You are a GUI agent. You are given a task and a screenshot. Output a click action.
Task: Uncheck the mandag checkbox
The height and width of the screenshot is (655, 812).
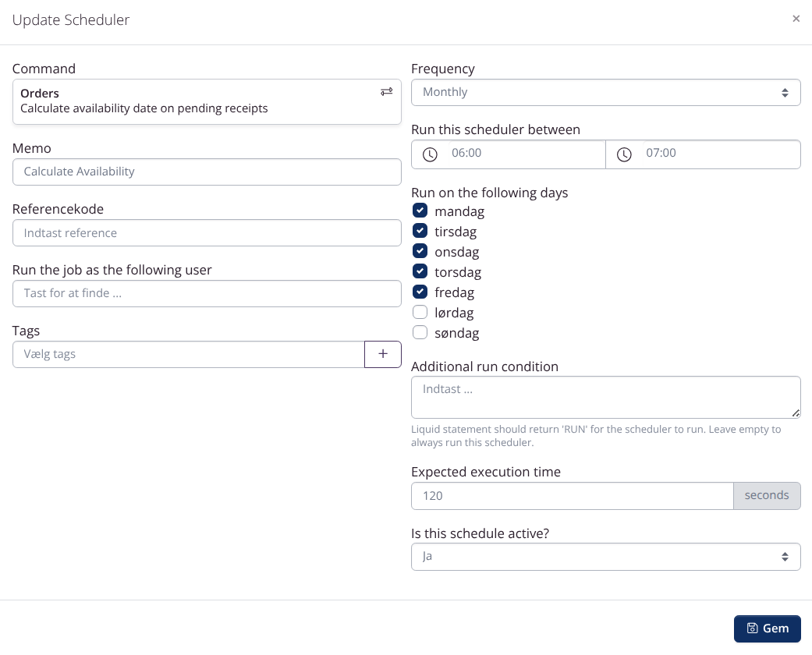tap(420, 211)
